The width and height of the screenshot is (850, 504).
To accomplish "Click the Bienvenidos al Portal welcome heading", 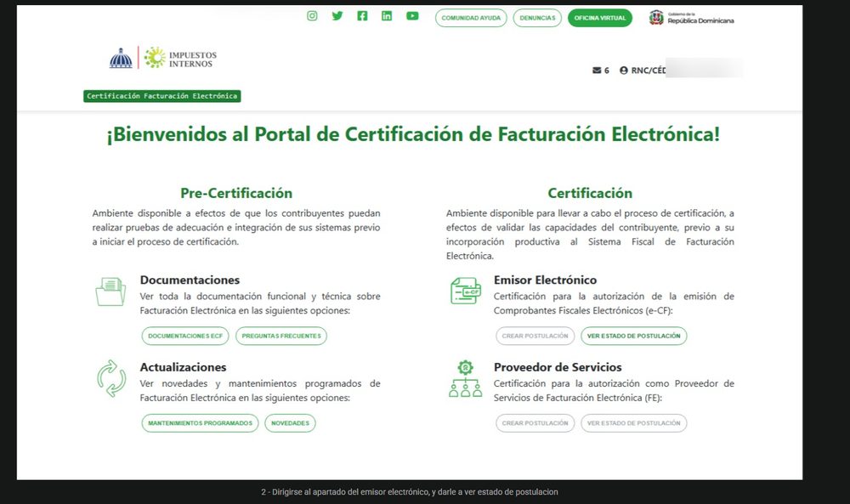I will (413, 134).
